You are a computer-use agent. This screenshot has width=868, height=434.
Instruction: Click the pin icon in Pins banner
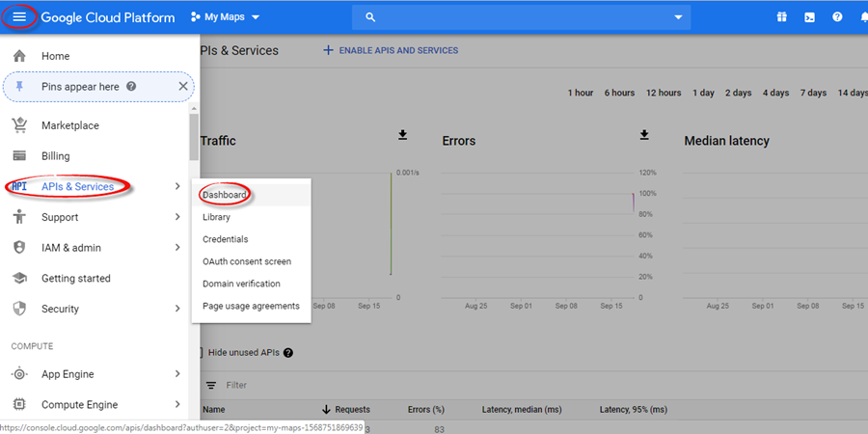pos(19,87)
